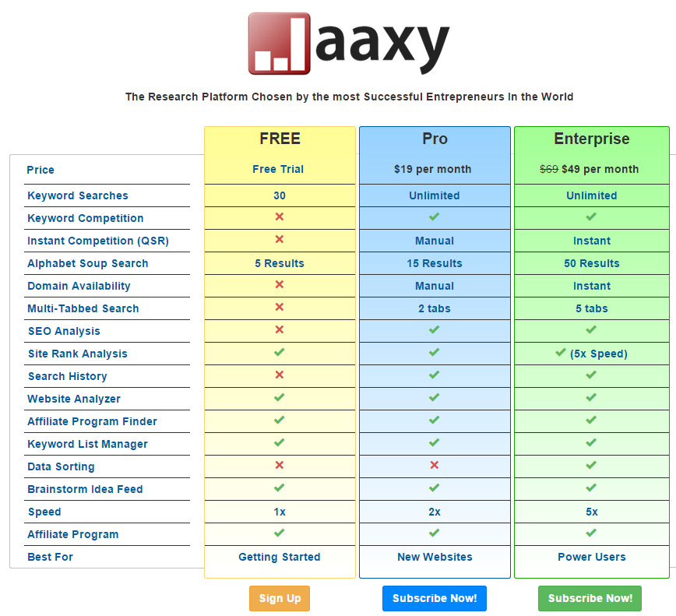This screenshot has width=676, height=616.
Task: Click 'Instant' in the Domain Availability row
Action: coord(592,287)
